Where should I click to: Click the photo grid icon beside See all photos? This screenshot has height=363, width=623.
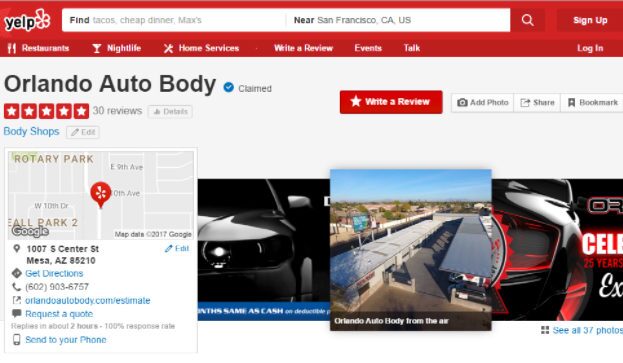[x=545, y=330]
